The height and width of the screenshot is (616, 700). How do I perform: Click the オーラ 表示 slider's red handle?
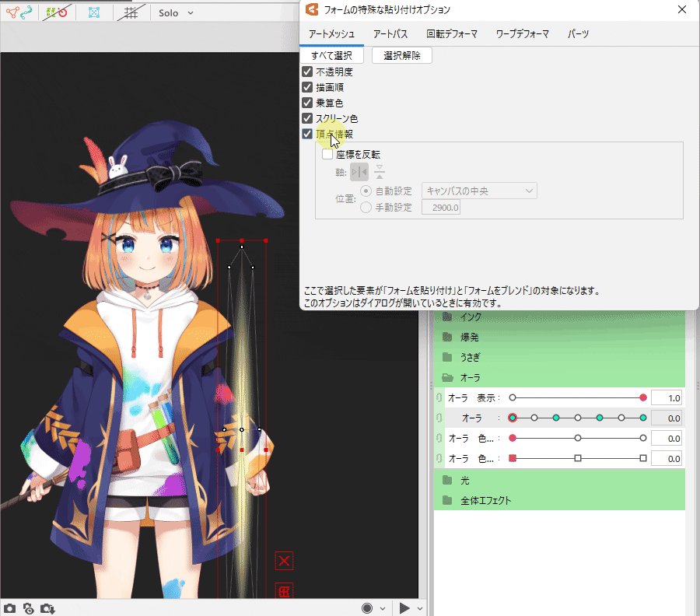point(643,397)
